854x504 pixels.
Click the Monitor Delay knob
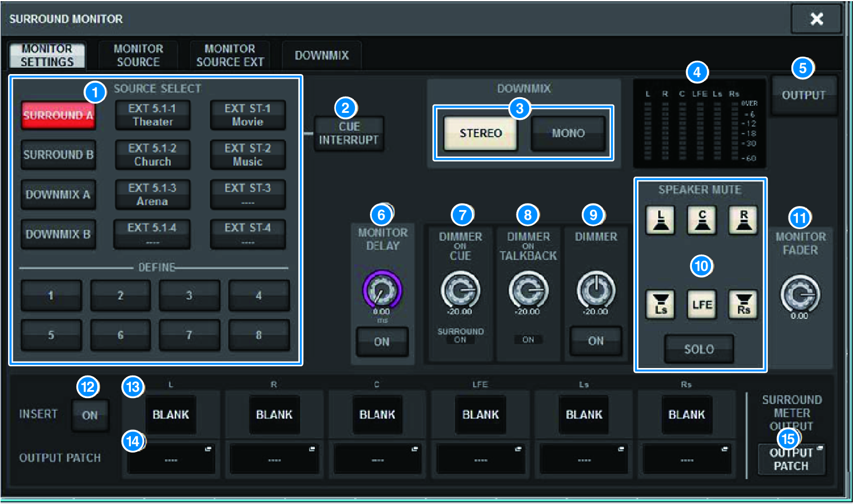click(x=382, y=289)
